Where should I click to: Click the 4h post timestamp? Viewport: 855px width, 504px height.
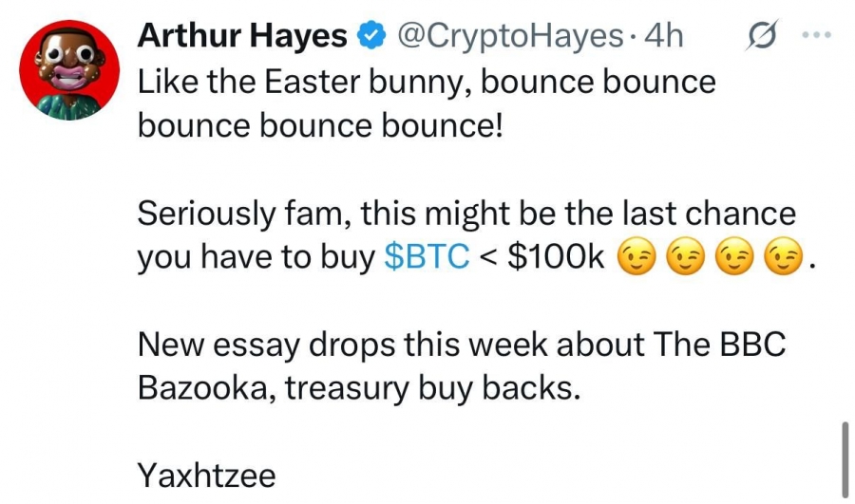click(x=664, y=36)
